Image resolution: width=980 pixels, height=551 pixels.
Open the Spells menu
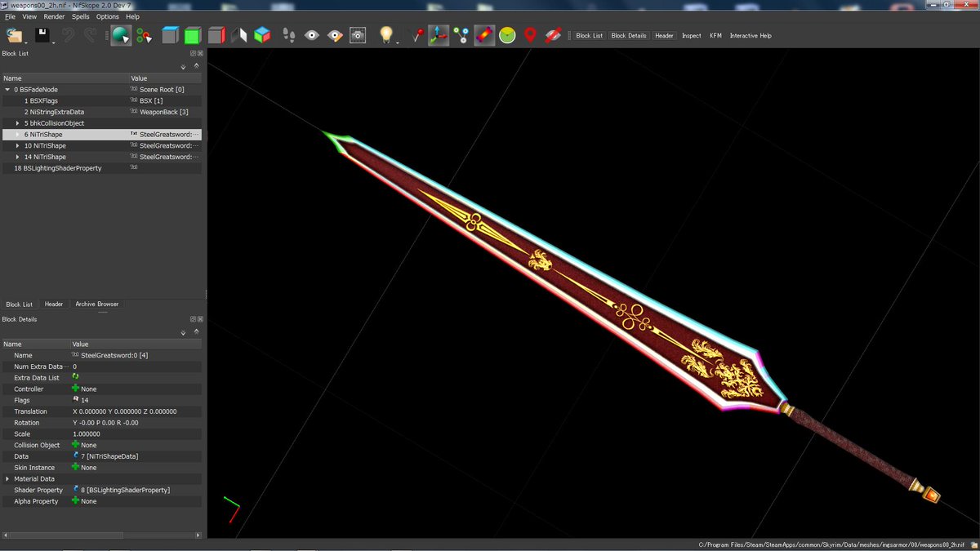pos(81,16)
